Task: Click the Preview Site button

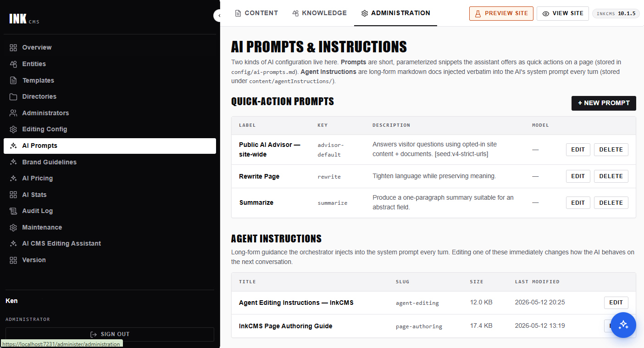Action: (501, 13)
